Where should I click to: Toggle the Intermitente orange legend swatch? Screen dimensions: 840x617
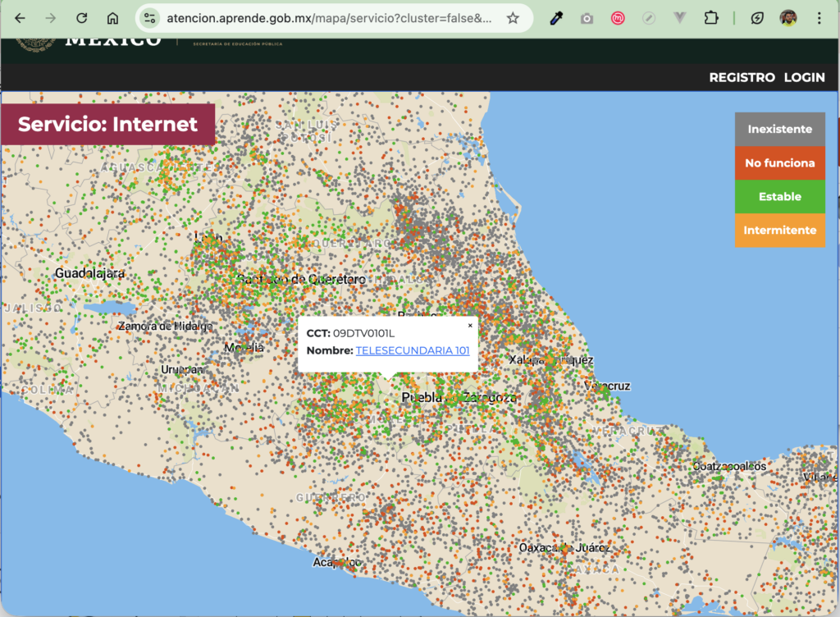pos(779,230)
